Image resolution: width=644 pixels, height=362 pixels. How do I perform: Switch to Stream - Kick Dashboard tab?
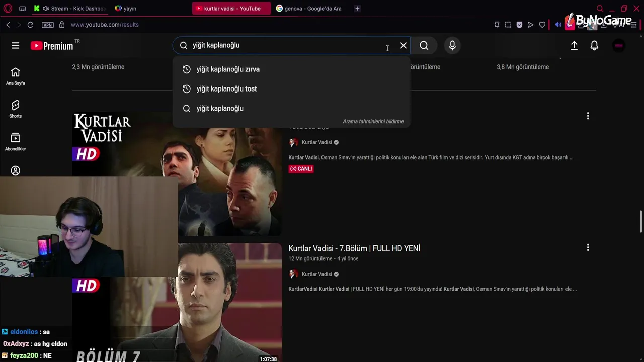70,9
